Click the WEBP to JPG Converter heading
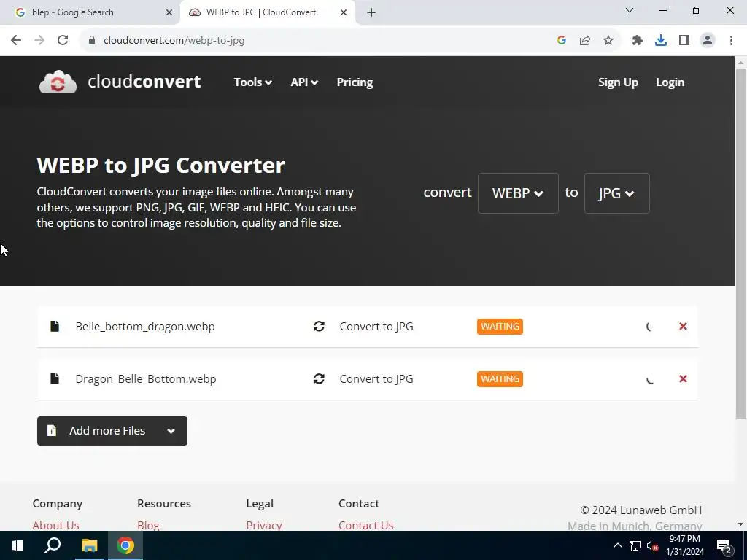Screen dimensions: 747x560 pos(160,166)
